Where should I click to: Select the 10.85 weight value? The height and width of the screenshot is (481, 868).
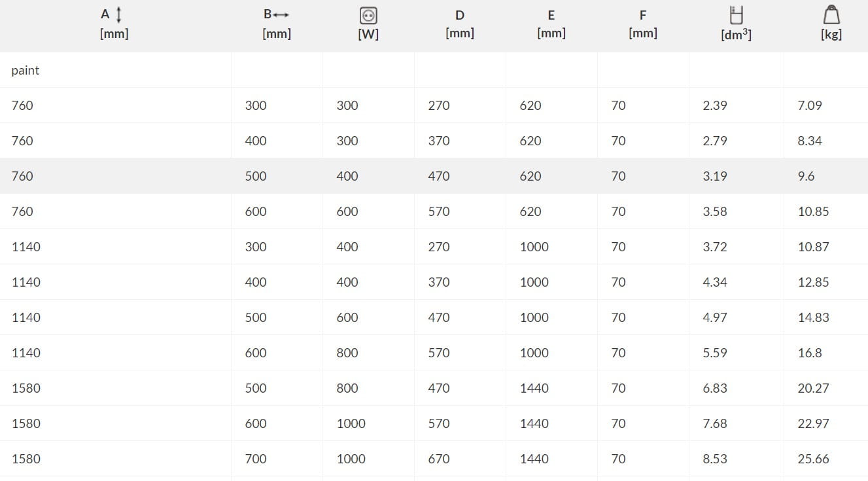(813, 211)
